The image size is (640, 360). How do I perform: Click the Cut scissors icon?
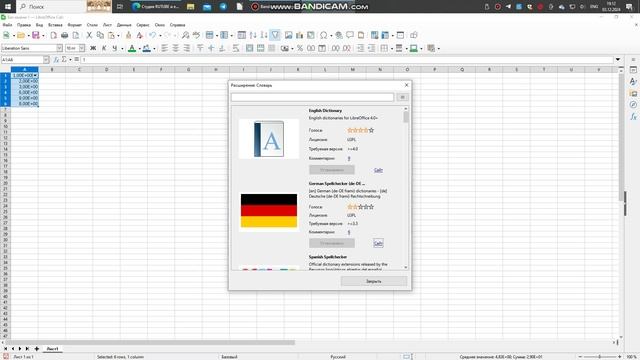89,35
